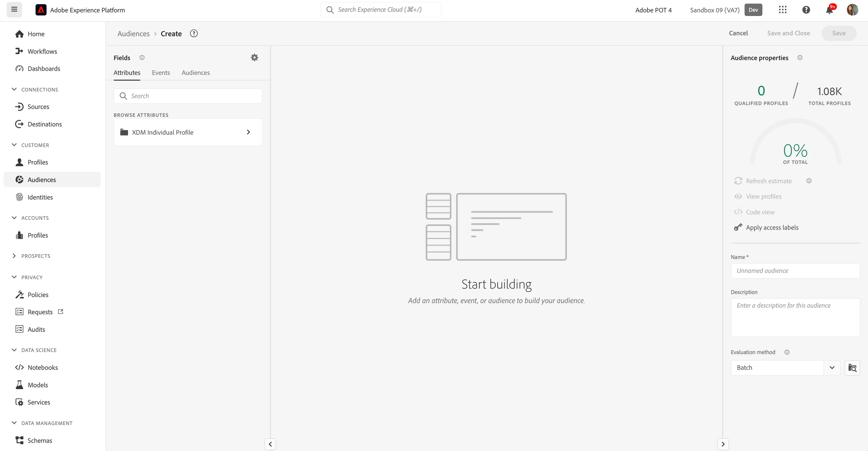Collapse the Customer section

click(14, 145)
